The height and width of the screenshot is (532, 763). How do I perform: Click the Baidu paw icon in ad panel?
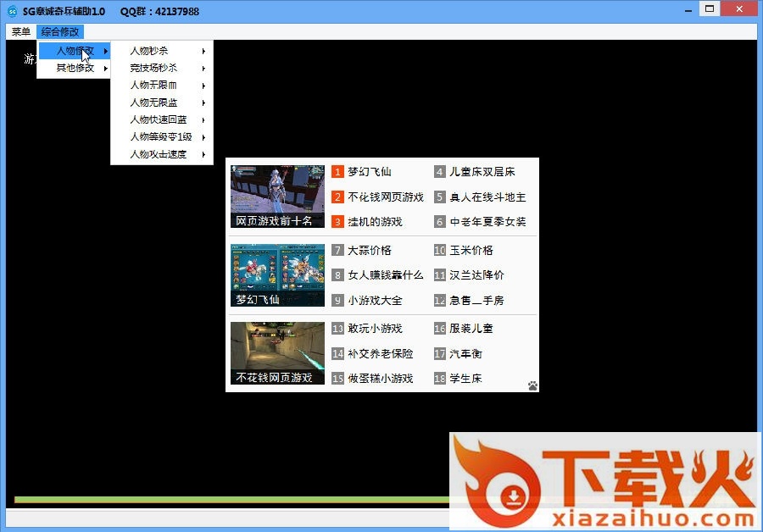tap(532, 385)
